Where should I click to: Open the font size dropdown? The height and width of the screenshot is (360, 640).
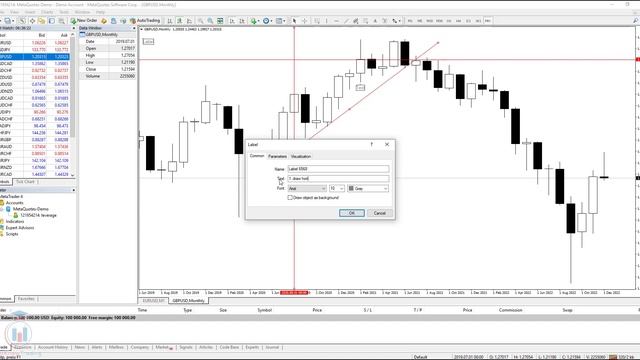click(337, 189)
